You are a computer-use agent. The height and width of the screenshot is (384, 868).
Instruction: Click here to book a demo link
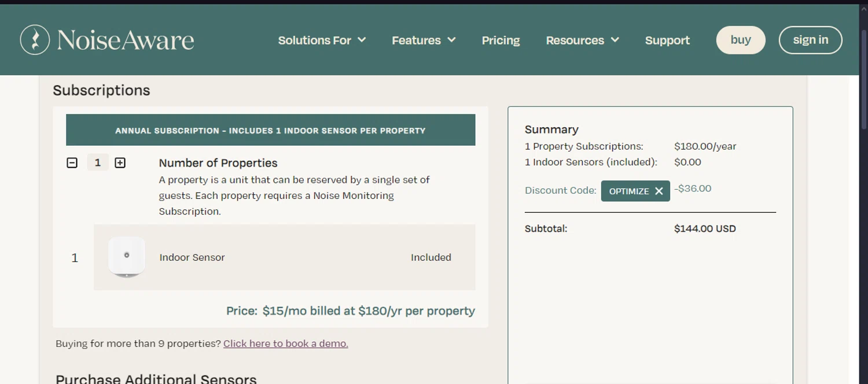click(x=286, y=344)
